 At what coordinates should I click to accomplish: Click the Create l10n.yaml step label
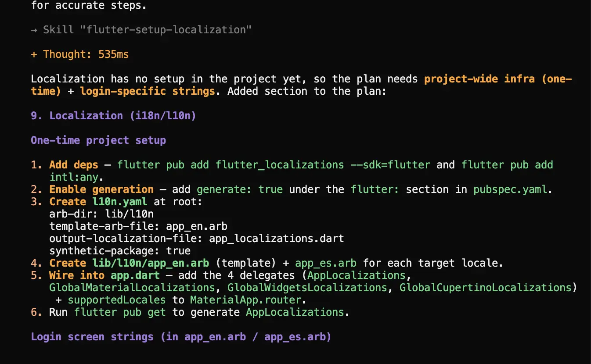click(x=98, y=202)
